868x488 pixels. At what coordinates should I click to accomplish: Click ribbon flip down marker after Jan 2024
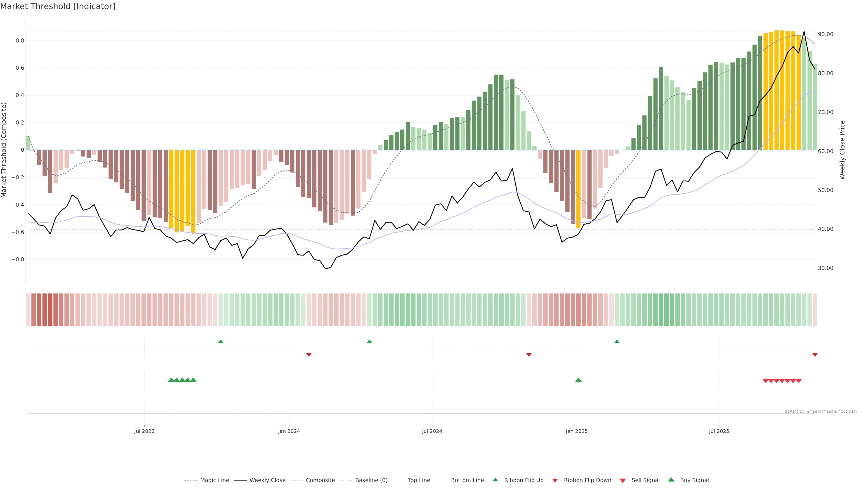[x=309, y=355]
